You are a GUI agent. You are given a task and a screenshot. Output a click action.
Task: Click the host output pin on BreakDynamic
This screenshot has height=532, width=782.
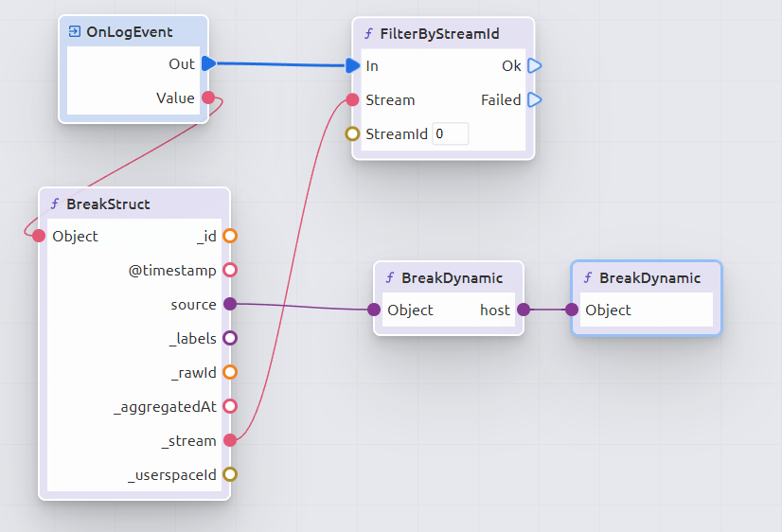tap(524, 310)
